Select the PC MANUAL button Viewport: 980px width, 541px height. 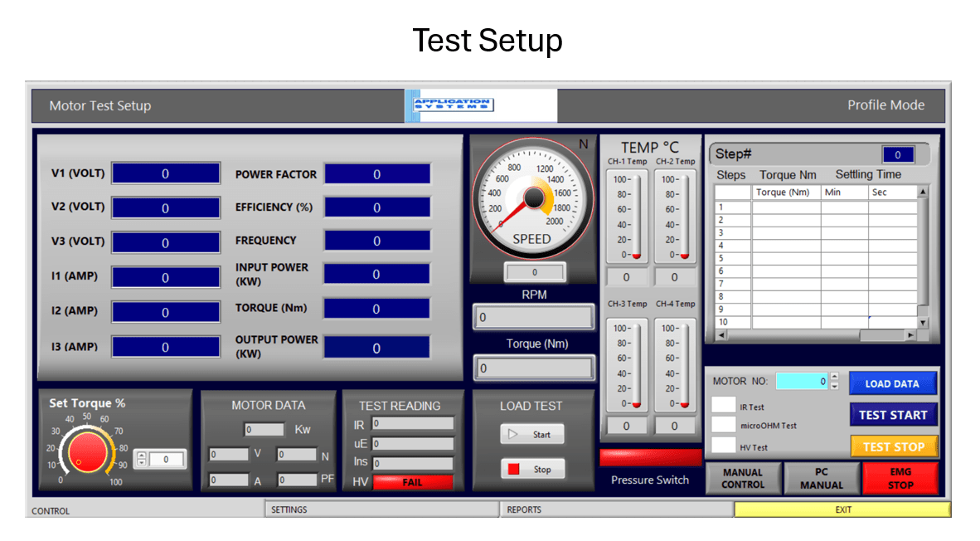pyautogui.click(x=822, y=479)
